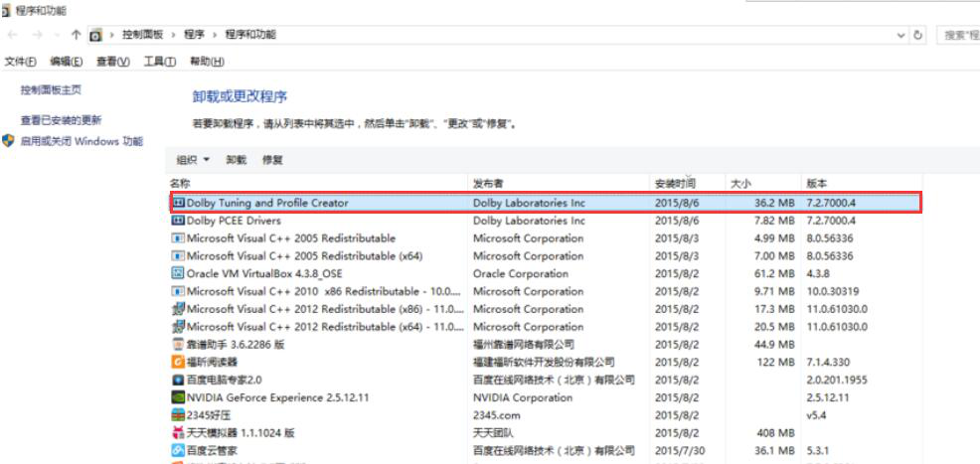Image resolution: width=980 pixels, height=464 pixels.
Task: Click the Visual C++ 2012 (x64) installer icon
Action: 179,327
